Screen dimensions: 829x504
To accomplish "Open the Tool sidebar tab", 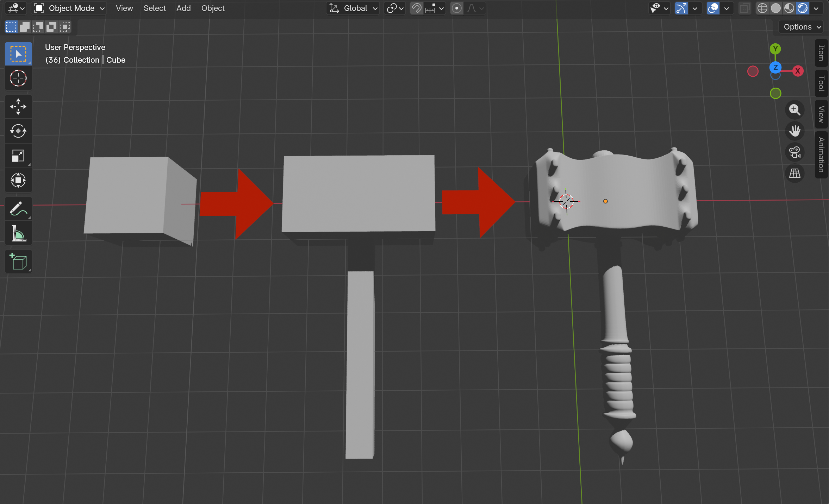I will click(x=821, y=83).
